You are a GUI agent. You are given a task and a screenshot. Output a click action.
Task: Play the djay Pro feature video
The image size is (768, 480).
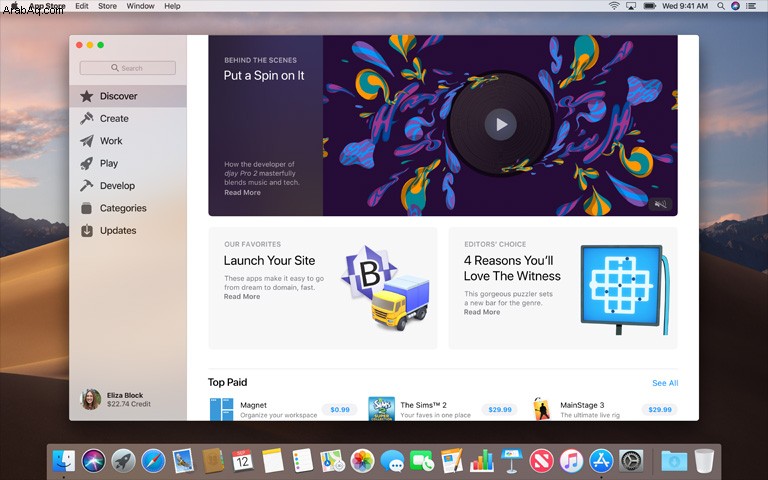pos(500,124)
